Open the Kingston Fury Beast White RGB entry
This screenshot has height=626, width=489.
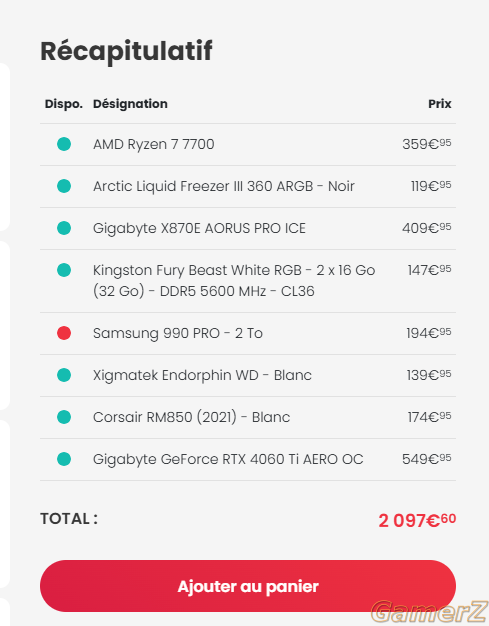(x=234, y=281)
